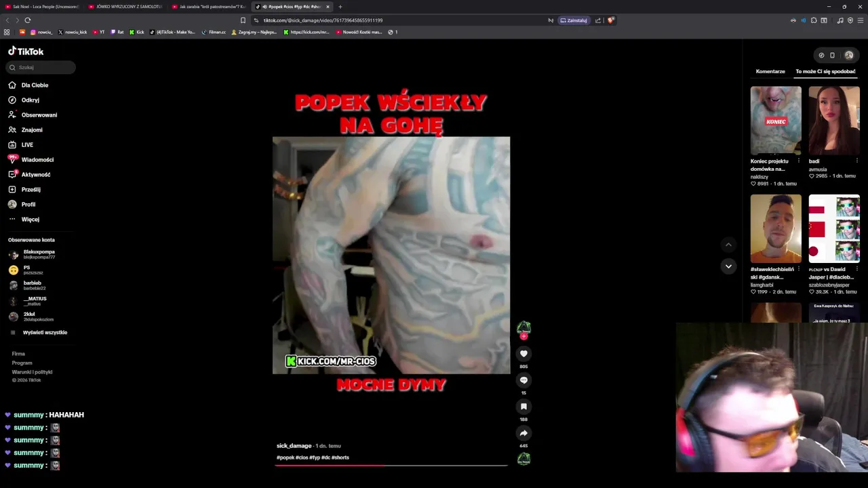Screen dimensions: 868x488
Task: Open browser extensions puzzle icon
Action: [x=814, y=20]
